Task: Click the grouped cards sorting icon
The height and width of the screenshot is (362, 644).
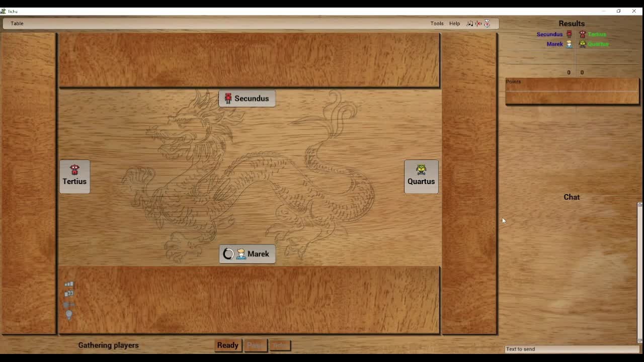Action: coord(69,294)
